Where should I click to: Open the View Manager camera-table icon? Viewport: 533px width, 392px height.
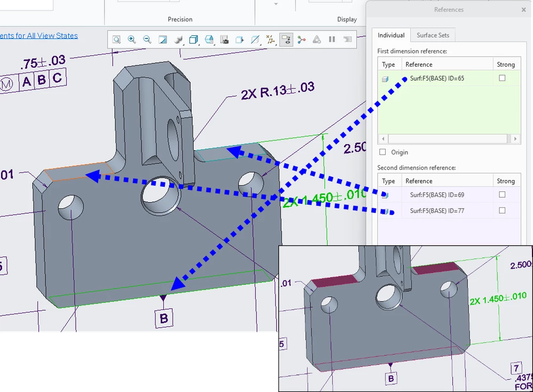(x=224, y=40)
